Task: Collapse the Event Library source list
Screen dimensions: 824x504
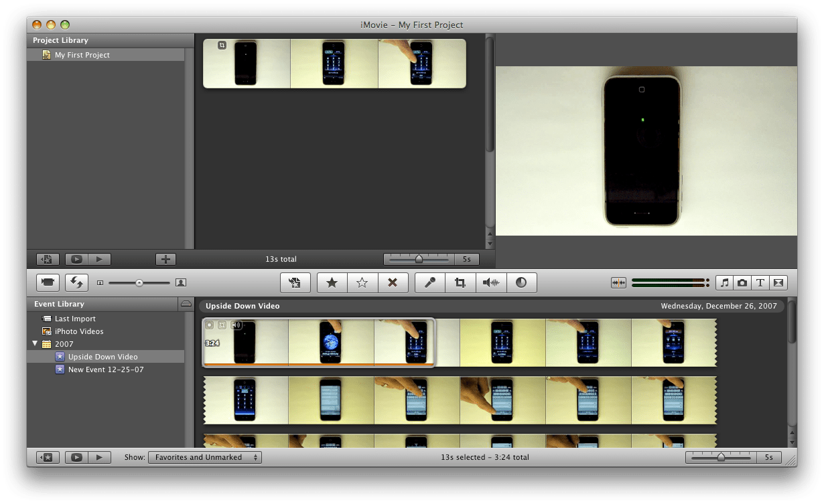Action: click(186, 305)
